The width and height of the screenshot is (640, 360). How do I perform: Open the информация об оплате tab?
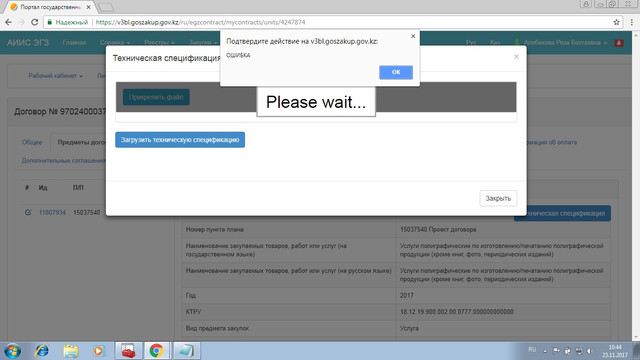(552, 142)
